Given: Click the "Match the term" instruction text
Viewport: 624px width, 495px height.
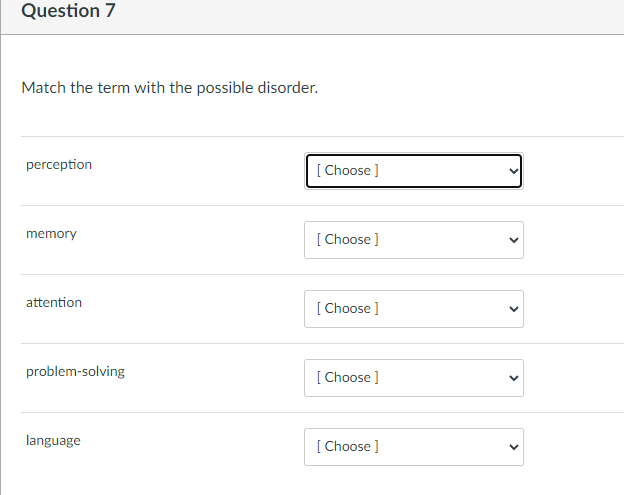Looking at the screenshot, I should pyautogui.click(x=169, y=88).
